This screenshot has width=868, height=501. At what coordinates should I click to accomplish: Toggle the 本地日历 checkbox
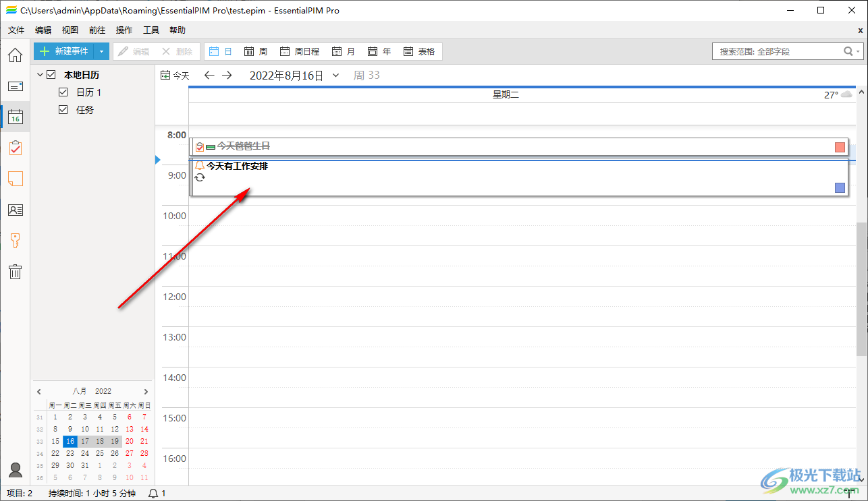[51, 75]
